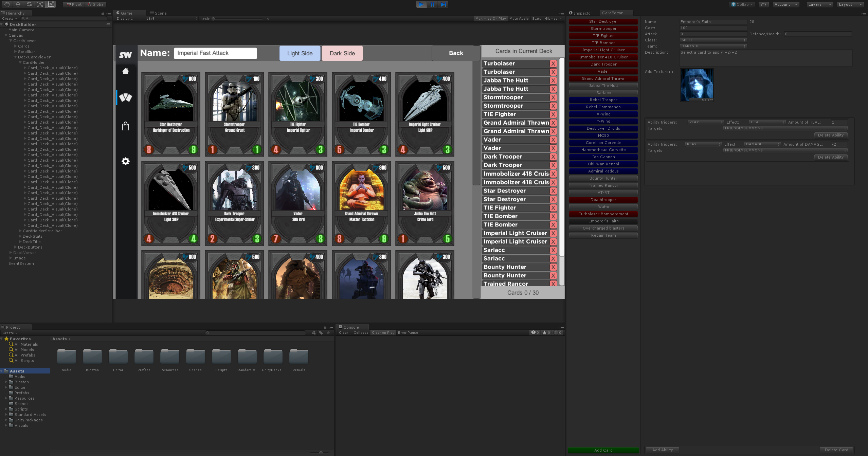This screenshot has width=868, height=456.
Task: Collapse the CardHolder tree item
Action: 20,62
